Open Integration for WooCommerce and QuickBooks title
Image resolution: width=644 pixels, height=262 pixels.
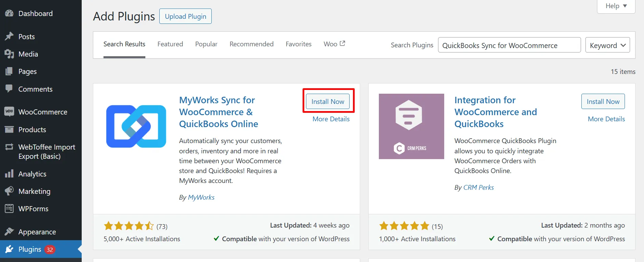[496, 112]
